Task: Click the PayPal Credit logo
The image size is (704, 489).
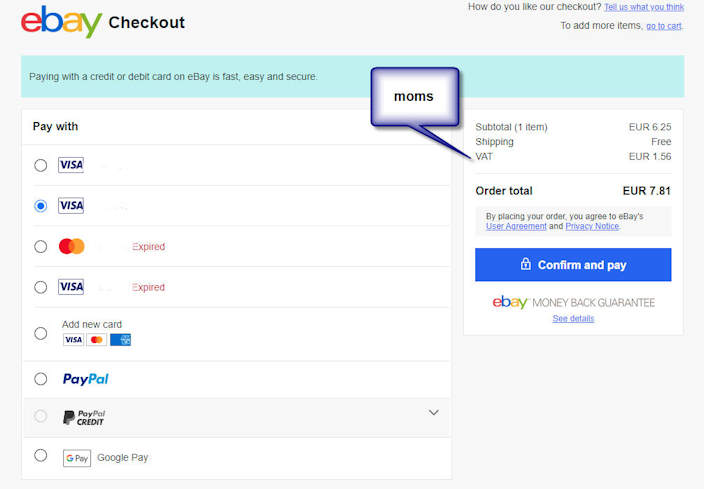Action: pos(84,418)
